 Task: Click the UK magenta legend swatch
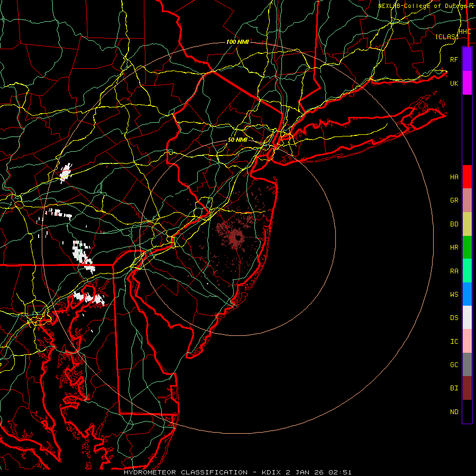pos(467,83)
